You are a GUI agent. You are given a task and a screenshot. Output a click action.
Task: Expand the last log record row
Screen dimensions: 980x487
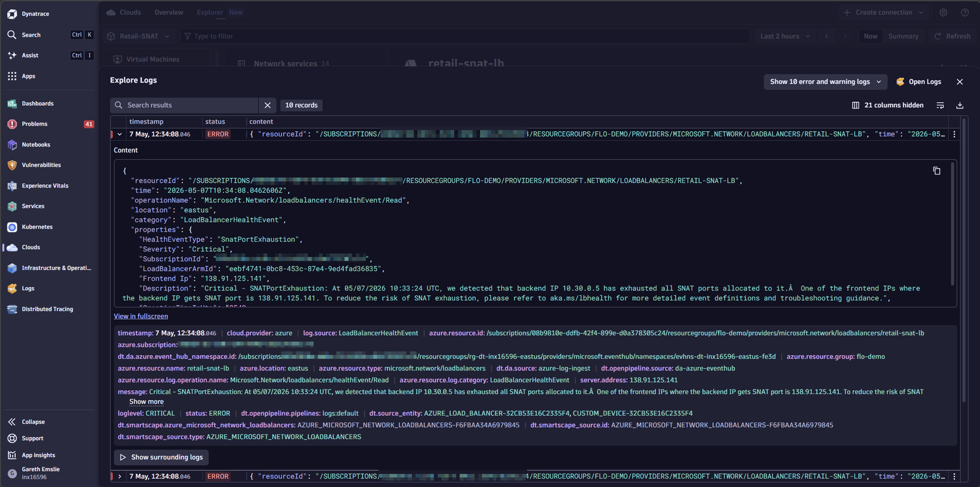(119, 477)
